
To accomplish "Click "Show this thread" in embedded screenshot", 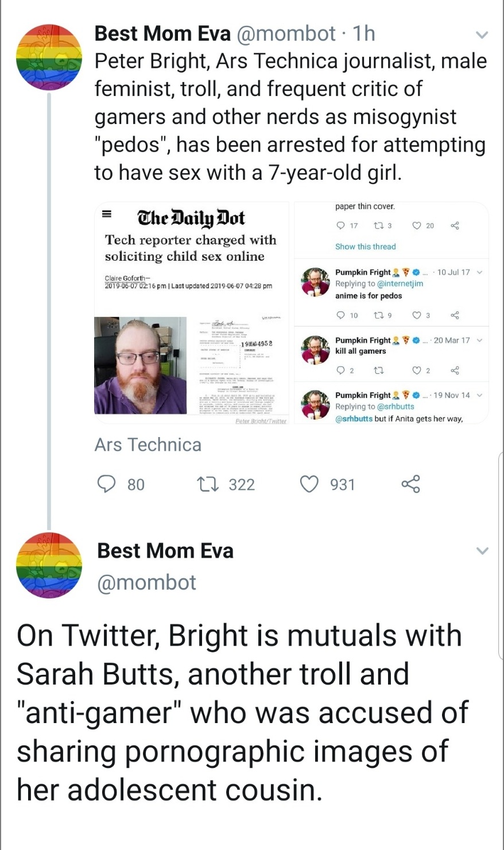I will pos(366,246).
